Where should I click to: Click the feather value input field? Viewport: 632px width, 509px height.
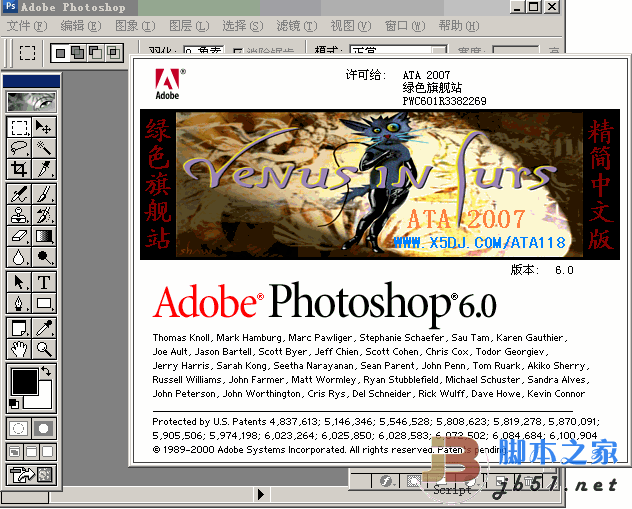204,50
